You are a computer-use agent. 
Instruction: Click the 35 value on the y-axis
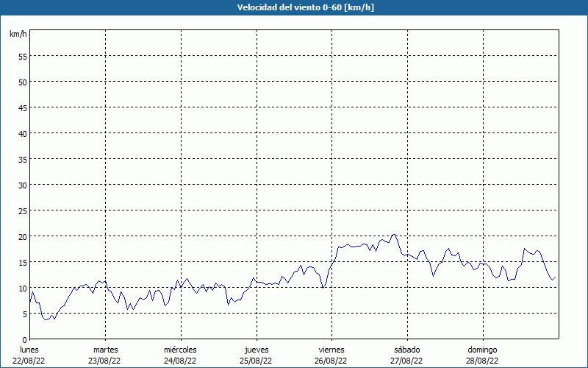click(23, 160)
